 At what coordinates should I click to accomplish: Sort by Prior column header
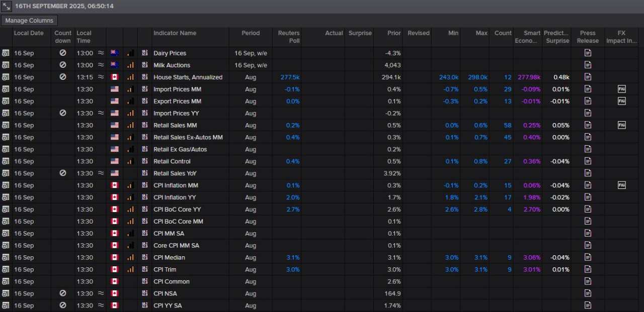tap(394, 33)
